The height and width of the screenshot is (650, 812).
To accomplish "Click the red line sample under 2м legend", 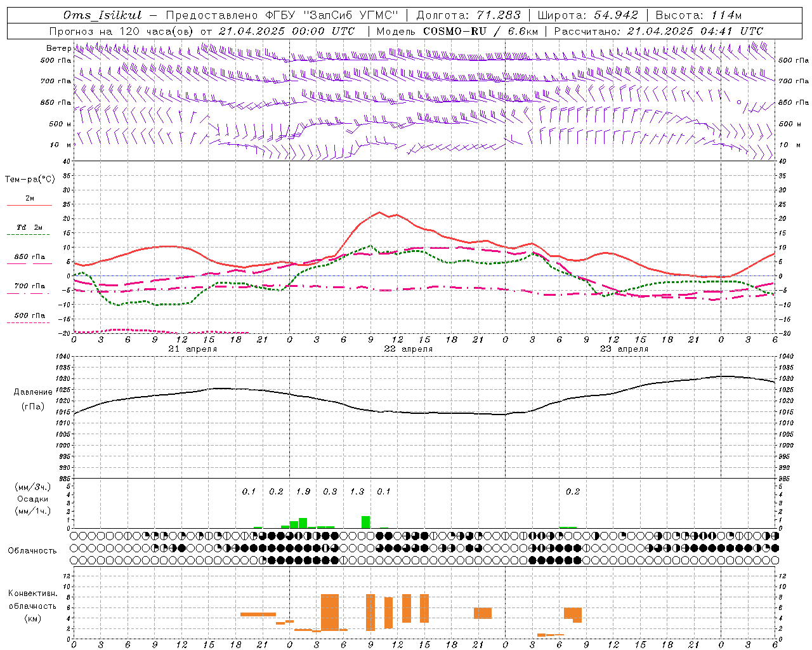I will pos(29,205).
